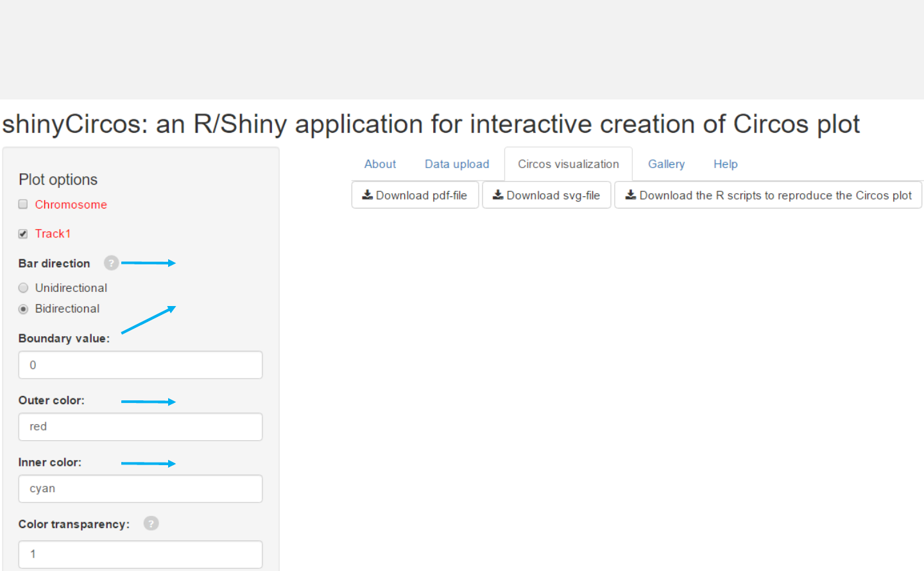Select the Circos visualization tab
The height and width of the screenshot is (571, 924).
click(x=569, y=164)
